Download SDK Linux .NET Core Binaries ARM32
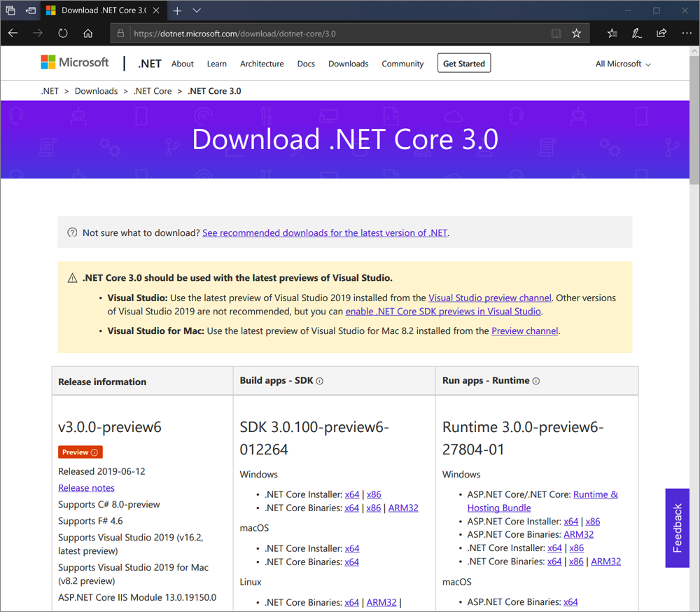This screenshot has height=612, width=700. [x=381, y=603]
